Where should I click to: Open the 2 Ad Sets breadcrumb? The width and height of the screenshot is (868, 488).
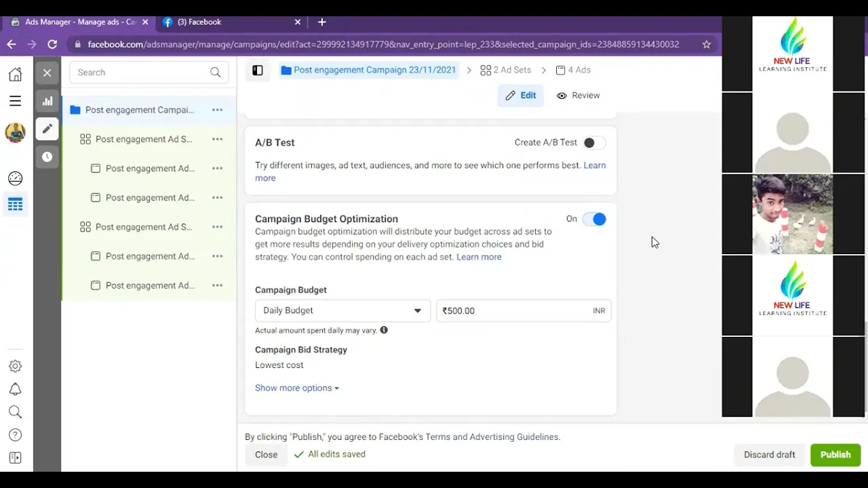[x=506, y=70]
